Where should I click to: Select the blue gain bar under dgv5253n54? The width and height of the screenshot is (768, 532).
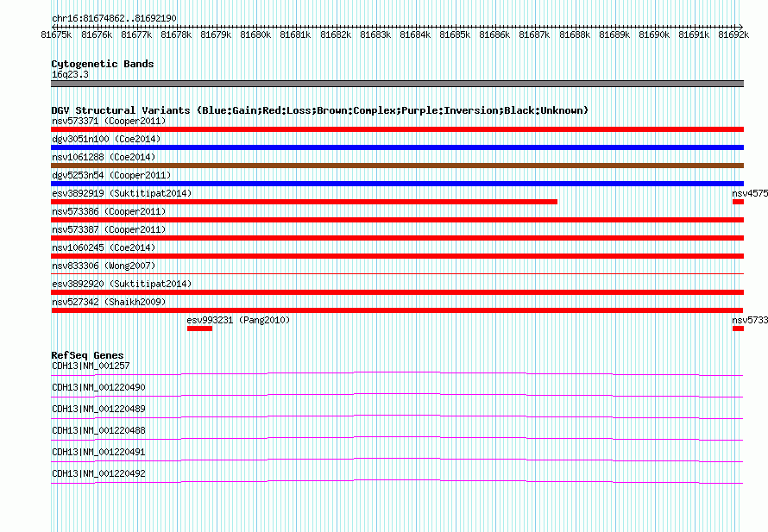[397, 184]
